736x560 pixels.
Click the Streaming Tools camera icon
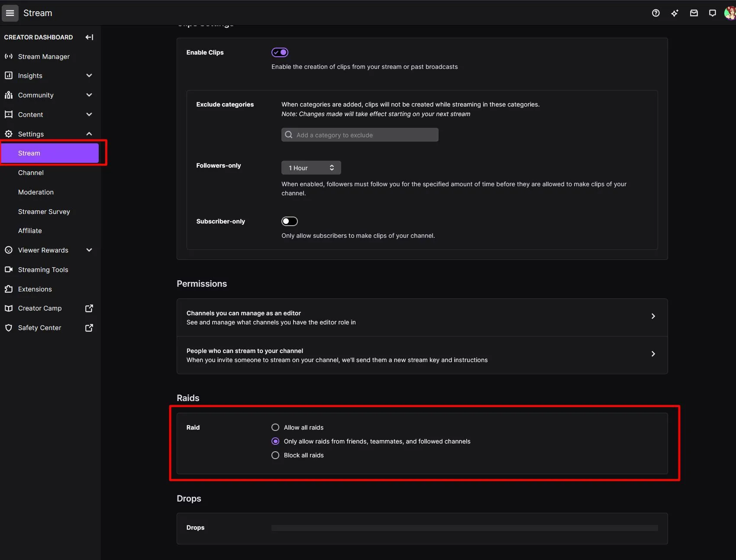(x=9, y=269)
